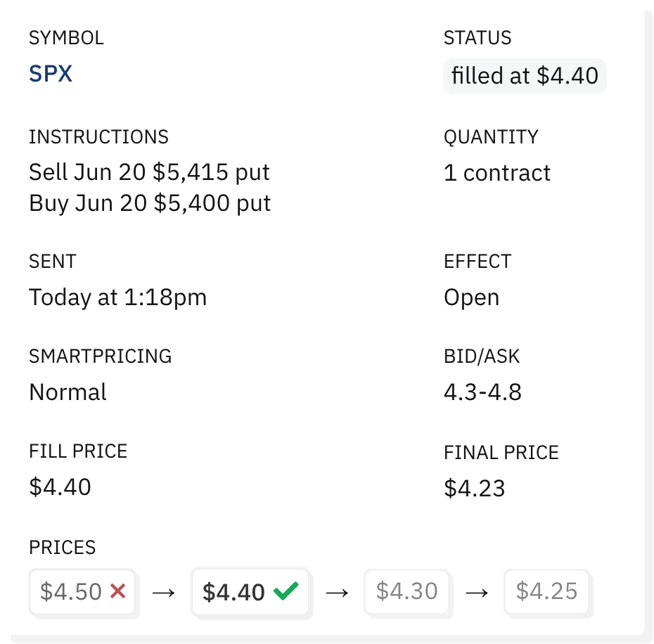Click the "Today at 1:18pm" sent time
This screenshot has width=654, height=644.
coord(118,297)
